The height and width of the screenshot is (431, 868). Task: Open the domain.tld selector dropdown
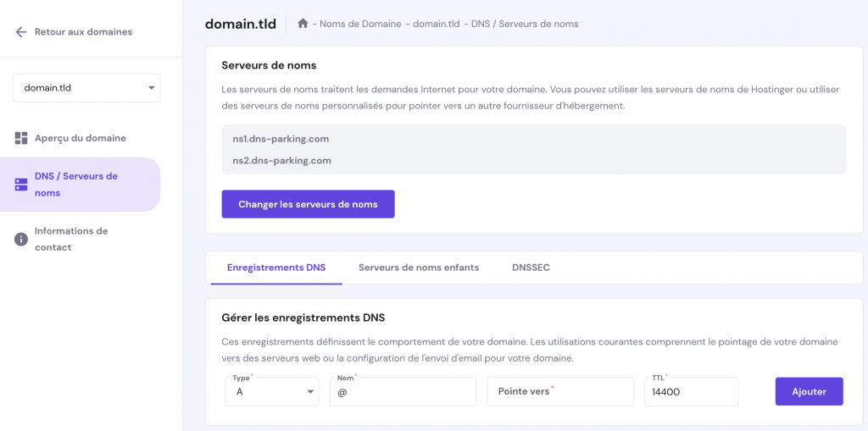(x=86, y=88)
